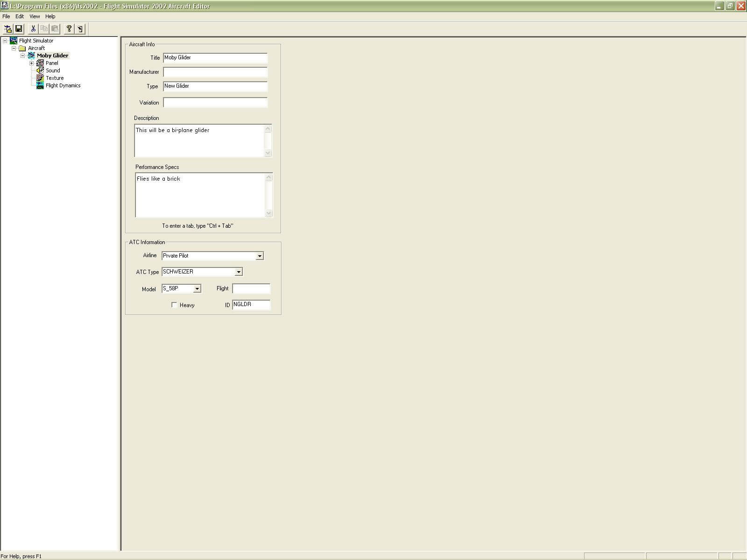Screen dimensions: 747x560
Task: Click in the Performance Specs text area
Action: pyautogui.click(x=200, y=195)
